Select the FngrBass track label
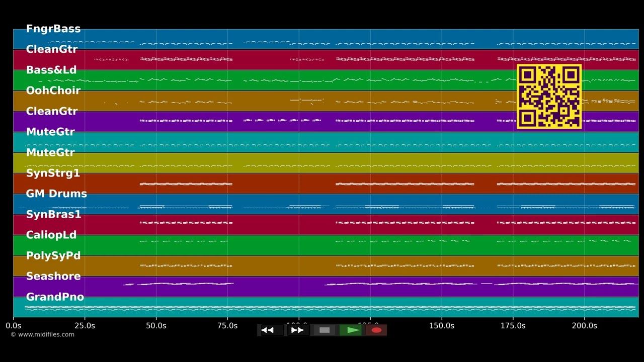Image resolution: width=644 pixels, height=362 pixels. pos(53,29)
